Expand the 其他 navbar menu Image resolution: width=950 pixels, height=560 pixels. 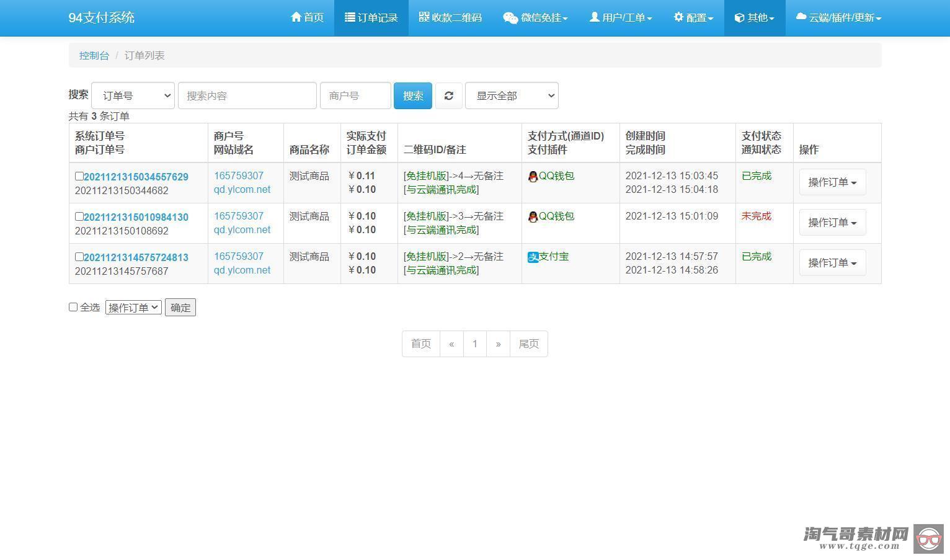(x=755, y=18)
